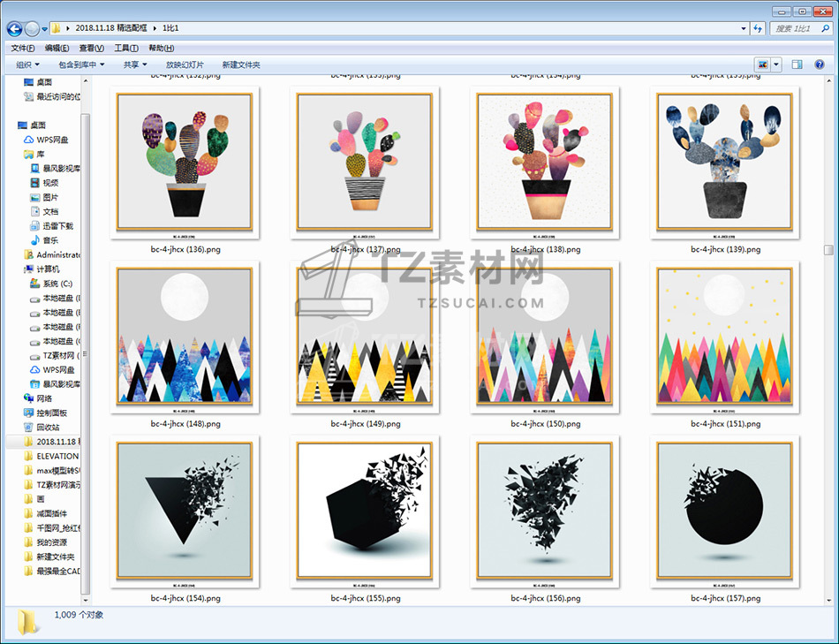Open 音乐 library in sidebar
This screenshot has width=839, height=644.
coord(44,240)
